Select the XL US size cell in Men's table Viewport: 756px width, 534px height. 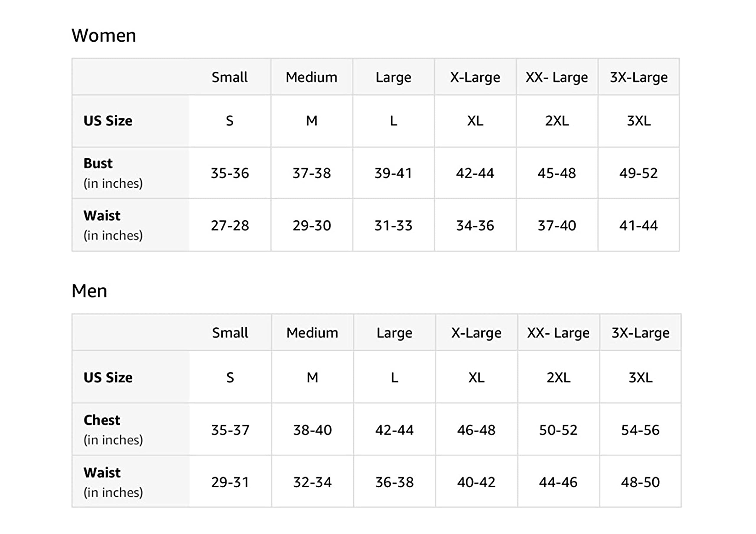coord(476,377)
